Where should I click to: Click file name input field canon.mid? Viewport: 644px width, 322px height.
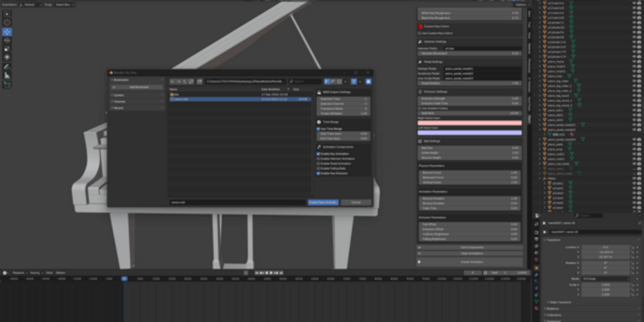(x=237, y=202)
